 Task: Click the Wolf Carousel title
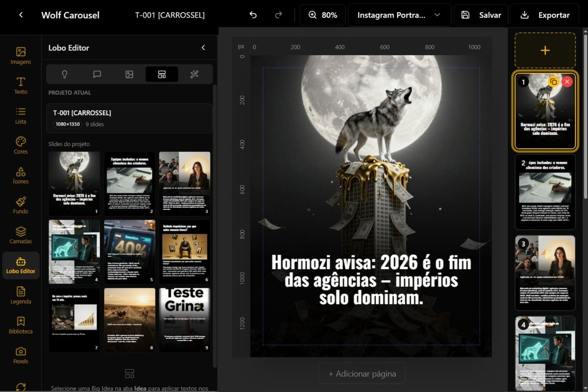[70, 15]
